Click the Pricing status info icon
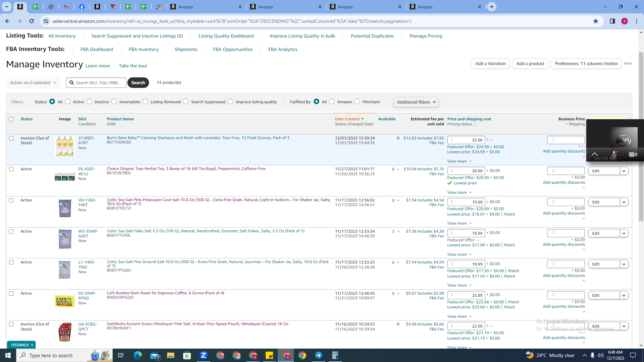644x362 pixels. click(x=475, y=124)
